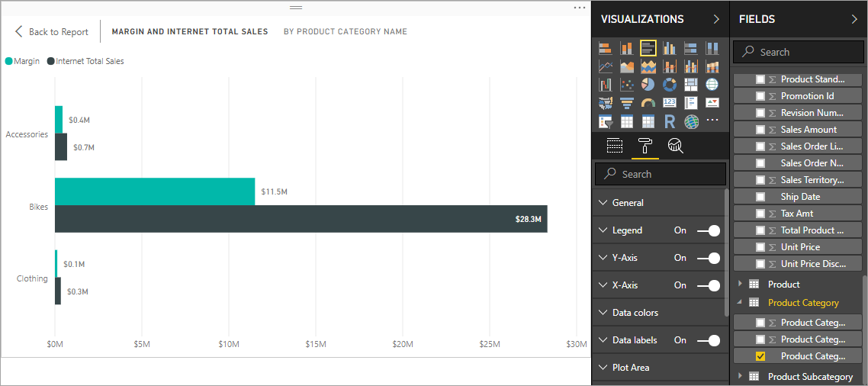This screenshot has height=386, width=868.
Task: Select the R script visual icon
Action: tap(670, 121)
